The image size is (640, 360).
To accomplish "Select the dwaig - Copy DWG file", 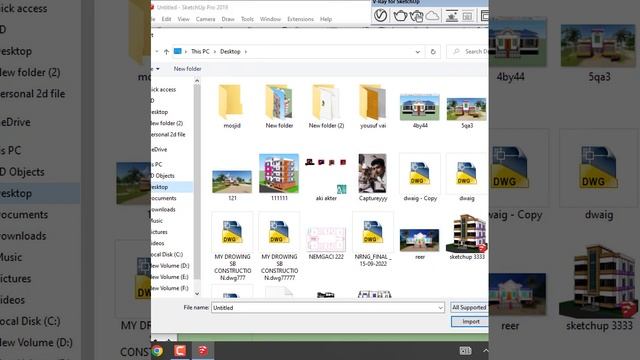I will click(x=420, y=178).
